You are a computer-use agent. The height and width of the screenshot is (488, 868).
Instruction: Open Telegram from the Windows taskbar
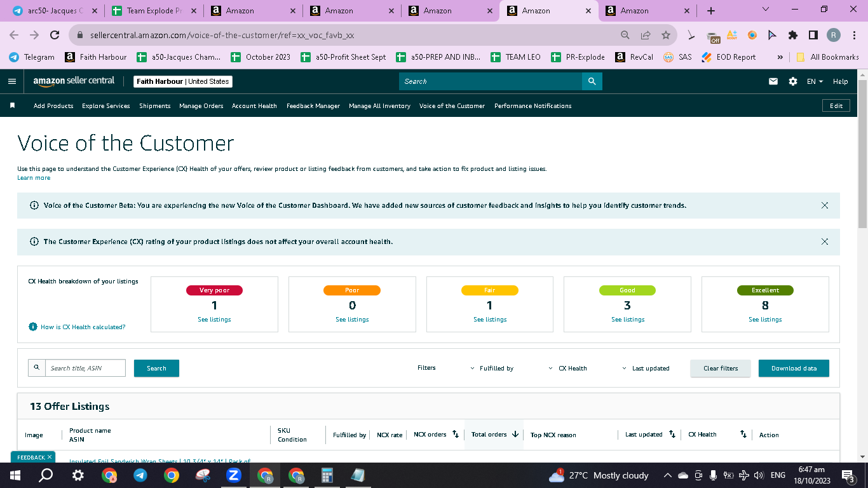coord(140,475)
